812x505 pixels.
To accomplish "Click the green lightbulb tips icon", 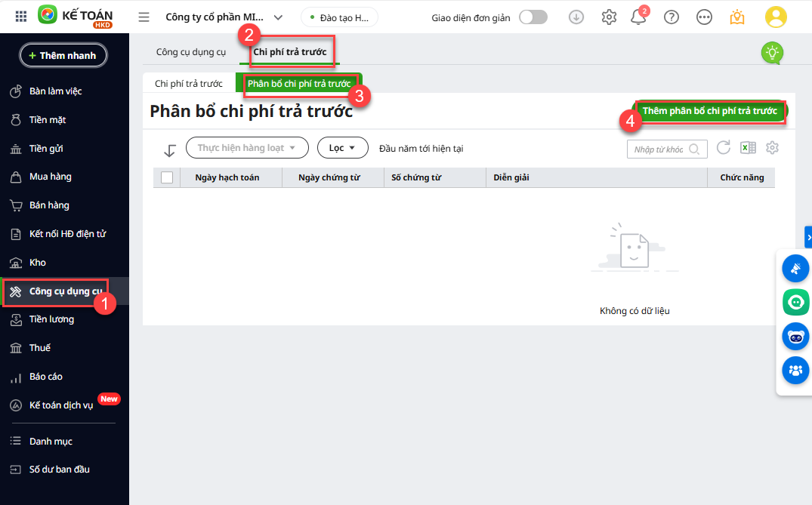I will pyautogui.click(x=771, y=52).
